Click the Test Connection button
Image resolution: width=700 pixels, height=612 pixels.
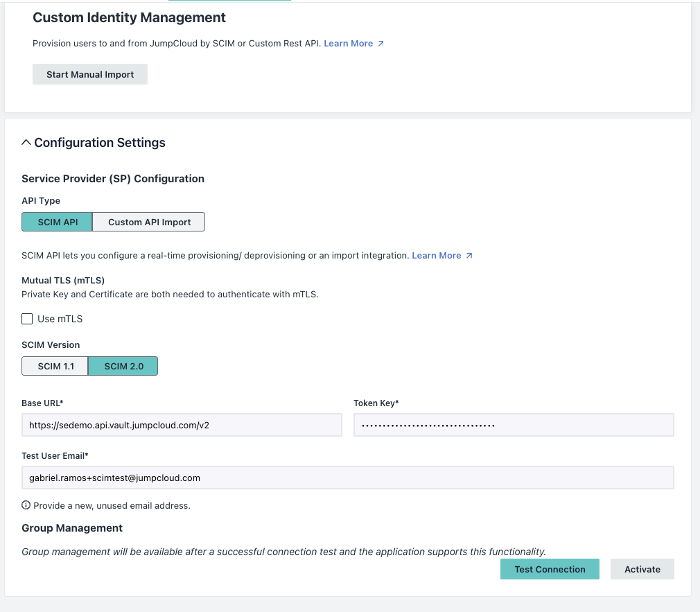[550, 568]
